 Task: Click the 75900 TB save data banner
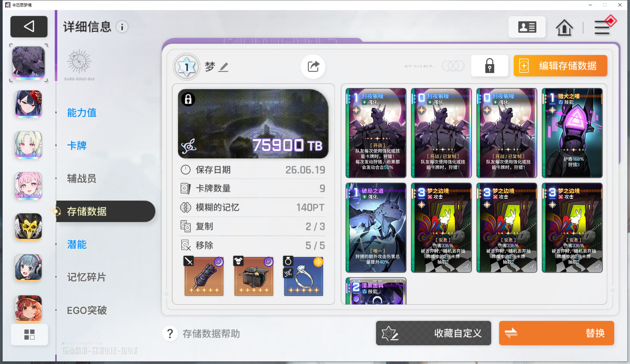253,124
